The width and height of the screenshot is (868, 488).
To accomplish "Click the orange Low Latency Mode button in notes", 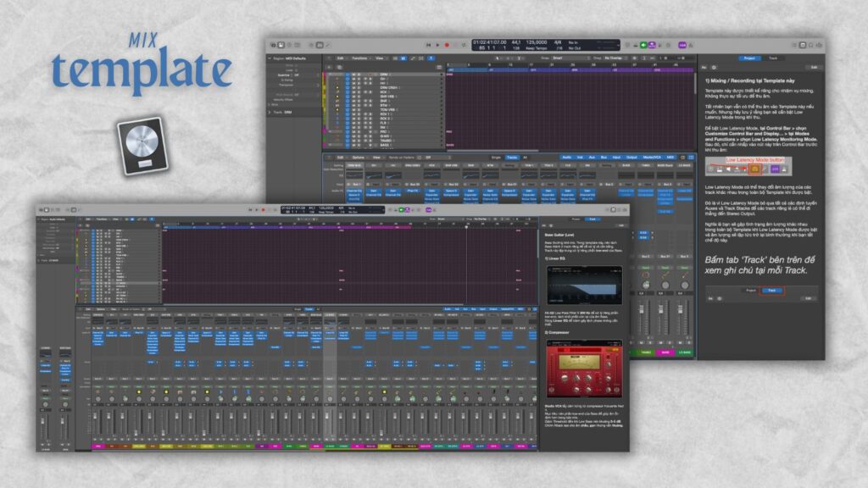I will click(754, 169).
